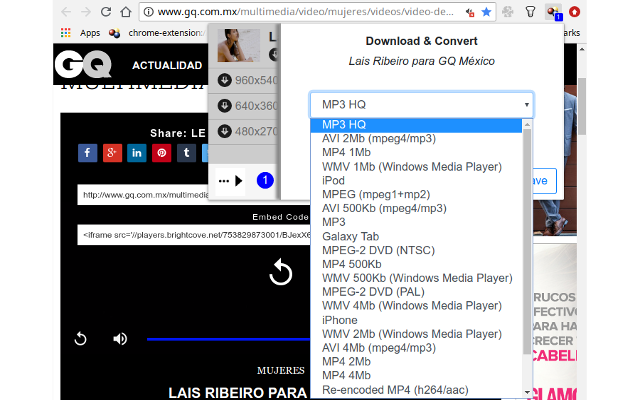Click dropdown list scrollbar up arrow
Image resolution: width=640 pixels, height=400 pixels.
(527, 124)
